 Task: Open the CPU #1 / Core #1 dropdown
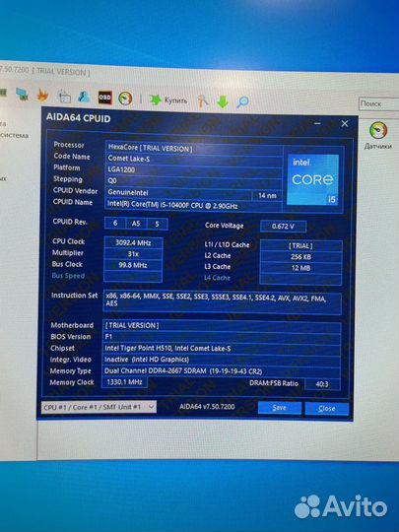[x=99, y=407]
